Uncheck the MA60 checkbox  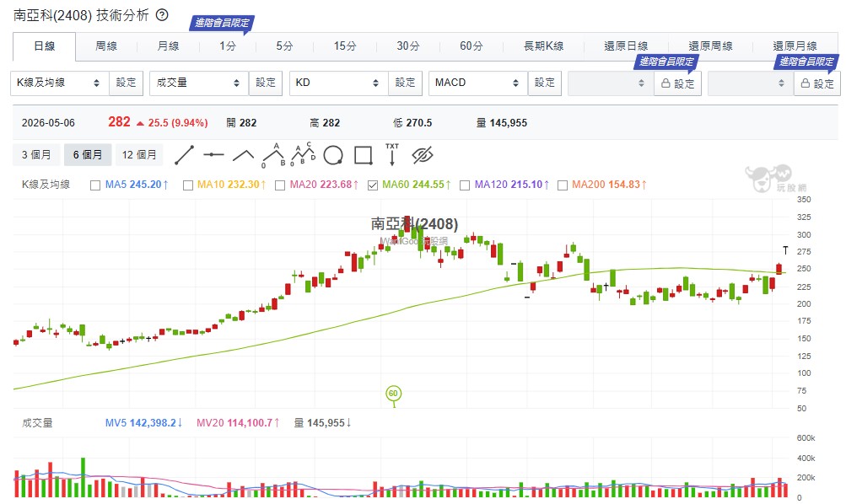[372, 185]
